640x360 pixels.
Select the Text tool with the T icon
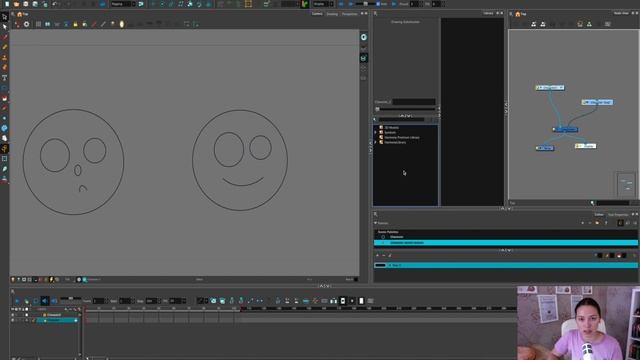(x=4, y=78)
